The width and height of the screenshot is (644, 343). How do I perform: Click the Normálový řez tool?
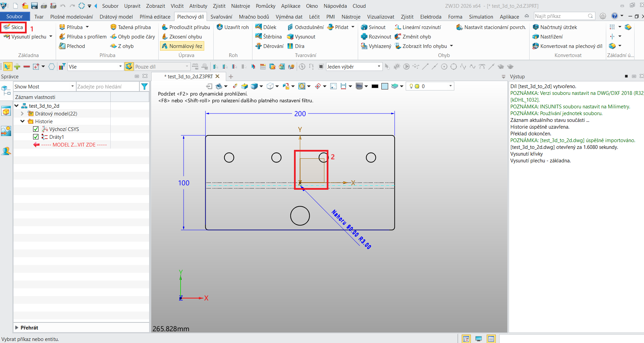click(x=182, y=46)
